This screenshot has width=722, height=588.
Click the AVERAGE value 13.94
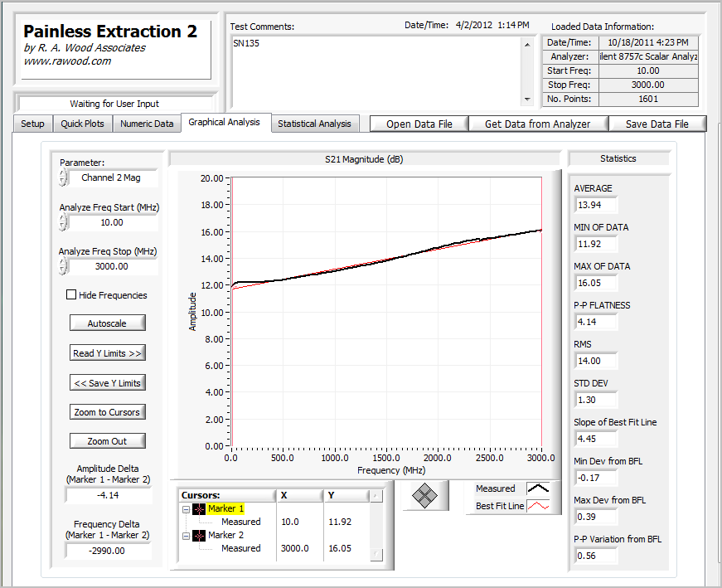pyautogui.click(x=596, y=205)
